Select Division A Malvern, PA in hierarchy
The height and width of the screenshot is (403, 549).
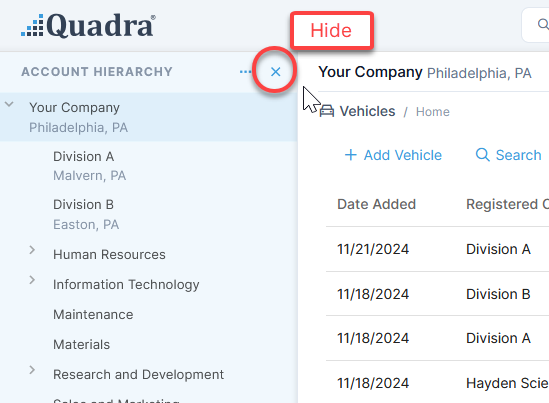pyautogui.click(x=149, y=166)
